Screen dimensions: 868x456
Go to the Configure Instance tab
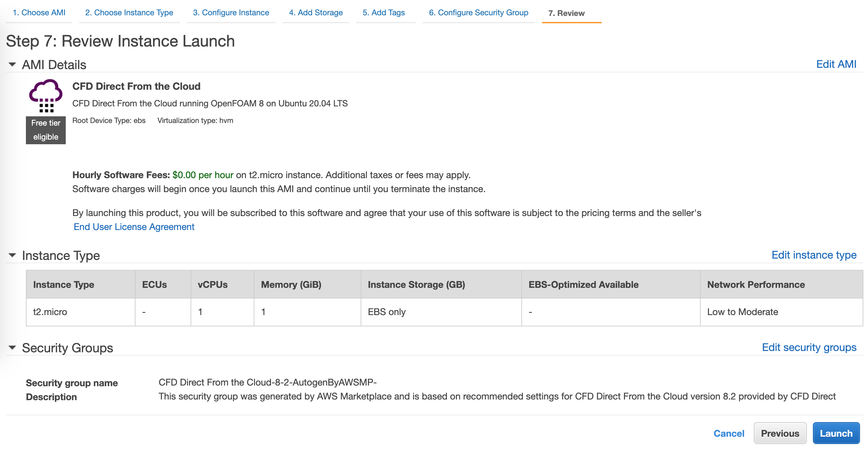pyautogui.click(x=231, y=13)
